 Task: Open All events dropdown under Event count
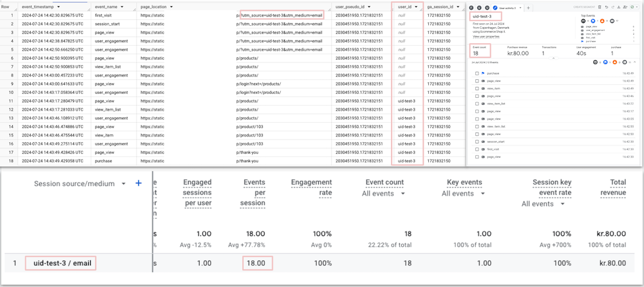(403, 194)
